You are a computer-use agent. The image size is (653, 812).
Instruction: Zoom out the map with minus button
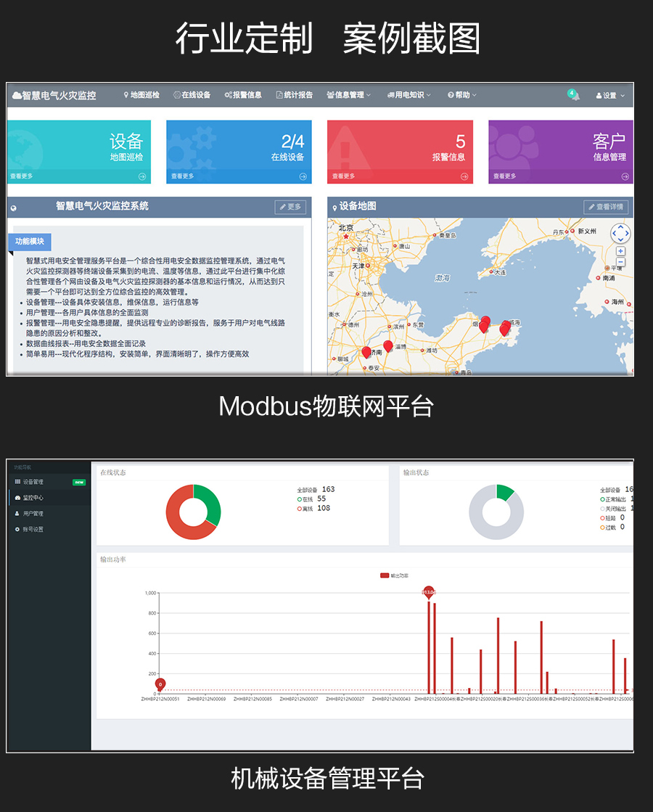pos(620,262)
